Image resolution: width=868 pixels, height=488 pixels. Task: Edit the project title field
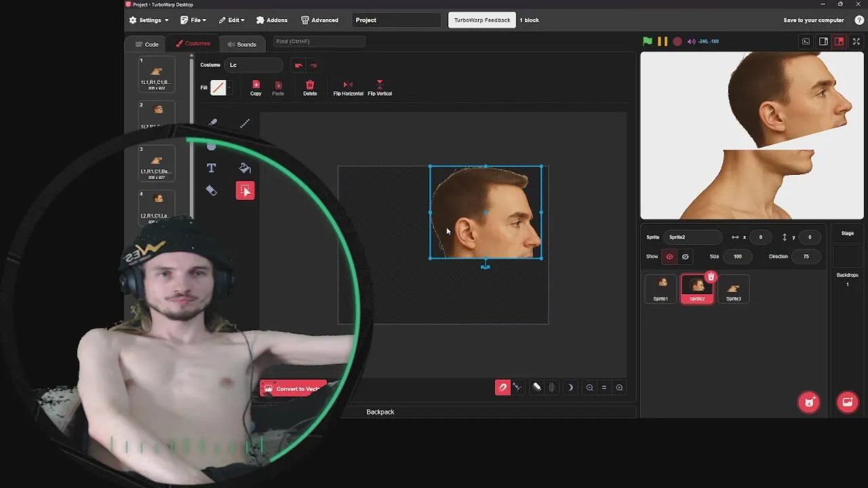[x=397, y=20]
